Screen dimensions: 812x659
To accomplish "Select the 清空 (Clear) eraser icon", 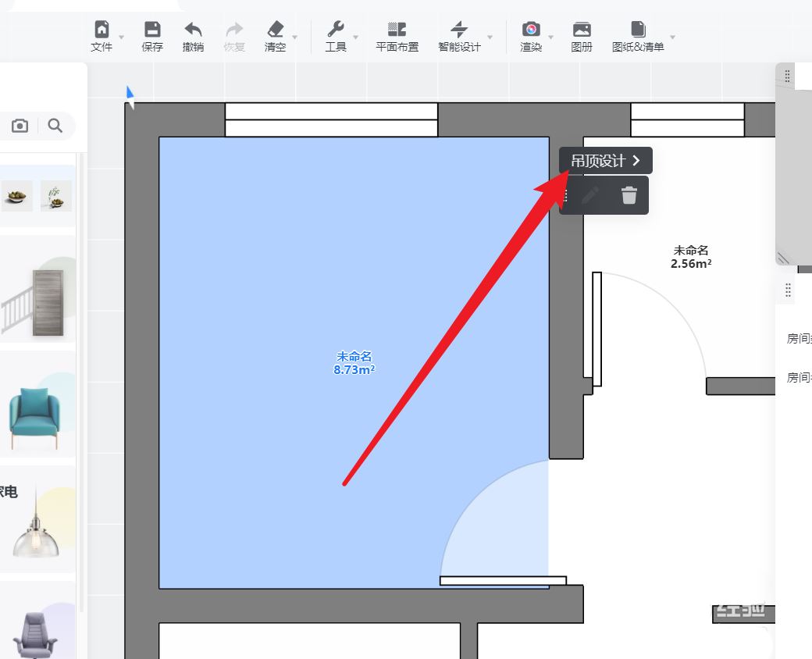I will pos(275,36).
